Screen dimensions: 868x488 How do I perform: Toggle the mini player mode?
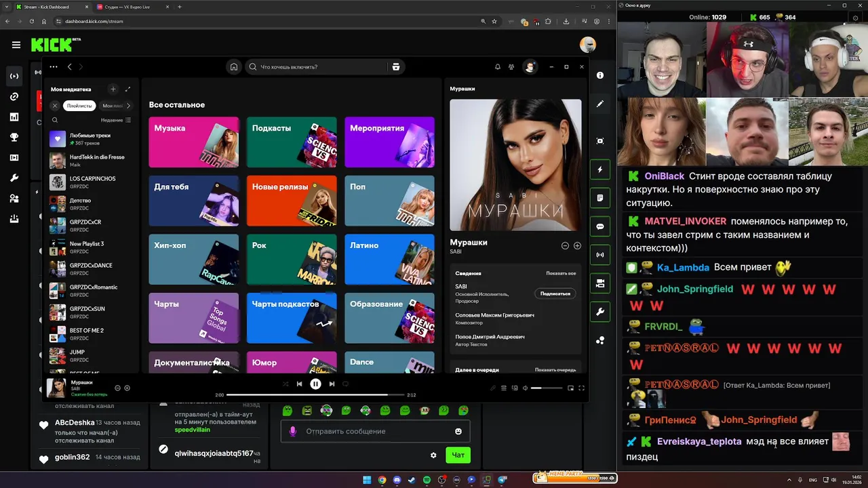570,388
